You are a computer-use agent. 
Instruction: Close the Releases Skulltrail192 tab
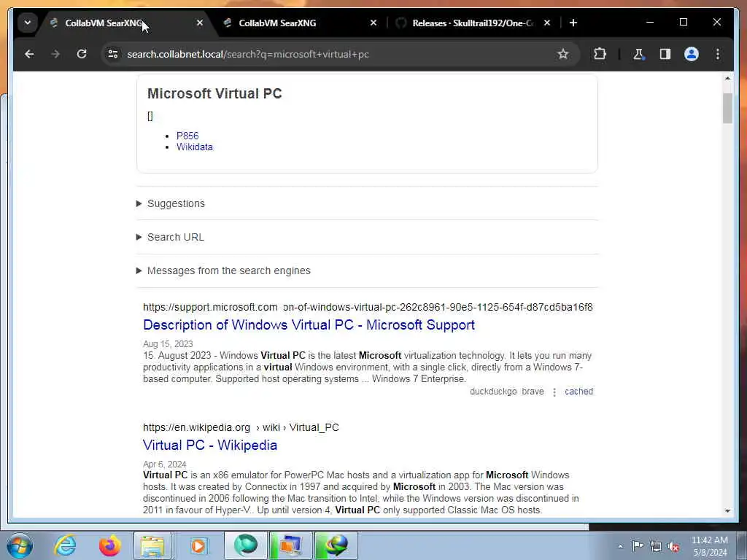pyautogui.click(x=547, y=23)
